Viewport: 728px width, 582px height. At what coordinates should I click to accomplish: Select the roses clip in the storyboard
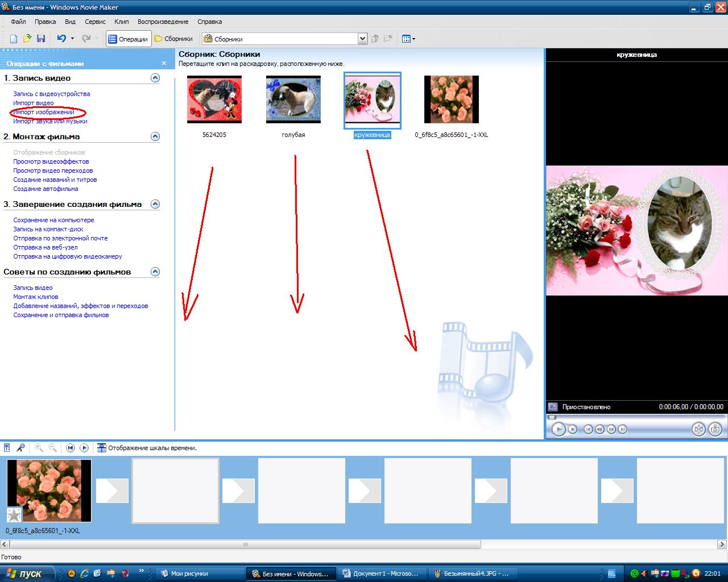[48, 491]
